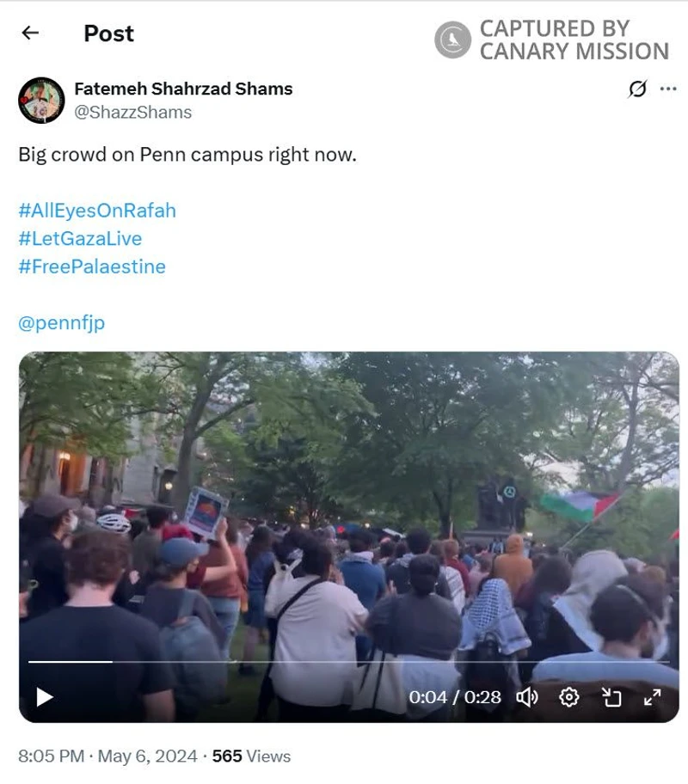Open Fatemeh Shahrzad Shams profile picture
688x784 pixels.
[41, 100]
